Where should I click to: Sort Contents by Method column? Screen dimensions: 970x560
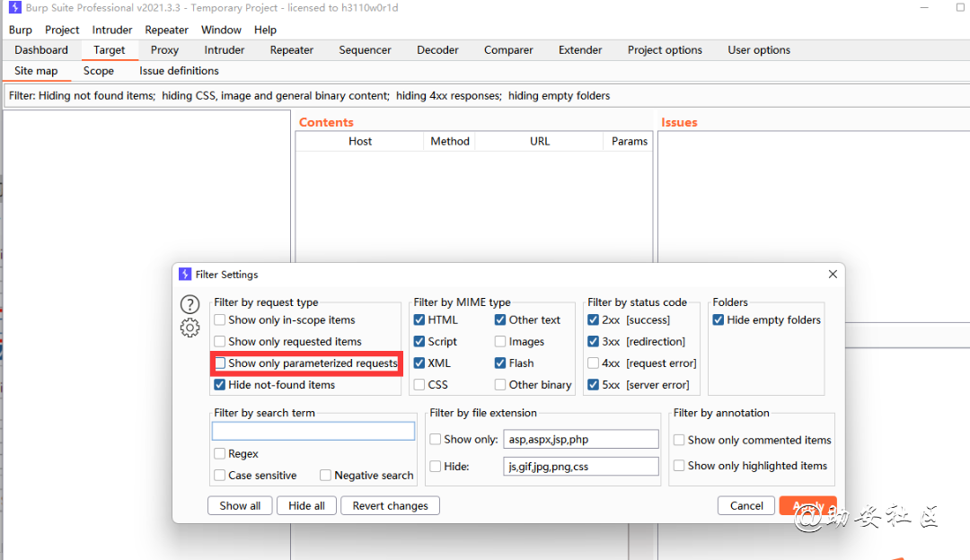[x=450, y=141]
